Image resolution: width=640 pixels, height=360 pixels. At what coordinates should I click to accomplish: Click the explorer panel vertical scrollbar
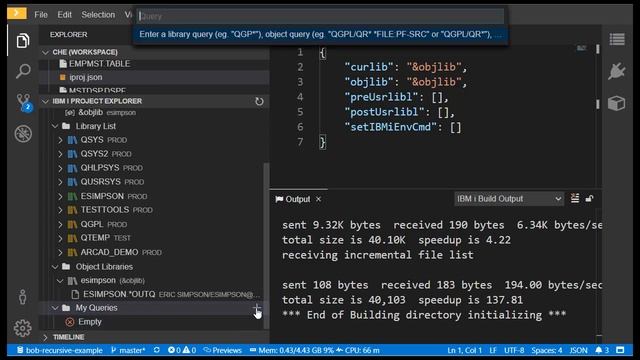click(266, 245)
